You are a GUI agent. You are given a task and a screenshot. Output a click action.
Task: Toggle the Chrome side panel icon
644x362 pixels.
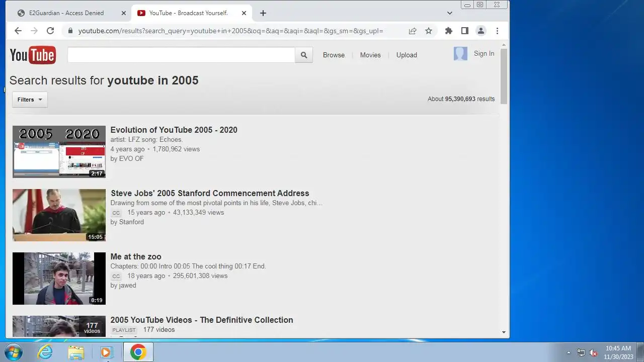(465, 31)
